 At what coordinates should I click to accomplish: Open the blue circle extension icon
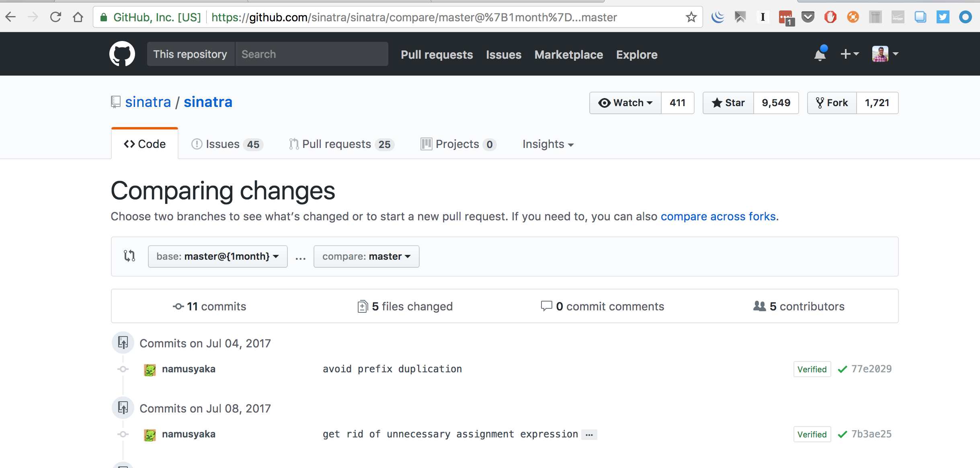(x=965, y=17)
